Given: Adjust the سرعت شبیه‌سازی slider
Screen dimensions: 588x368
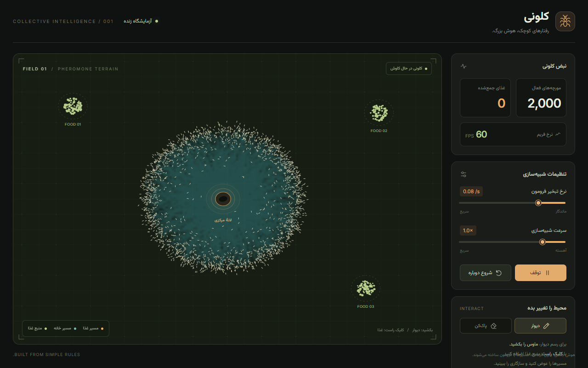Looking at the screenshot, I should click(x=513, y=242).
